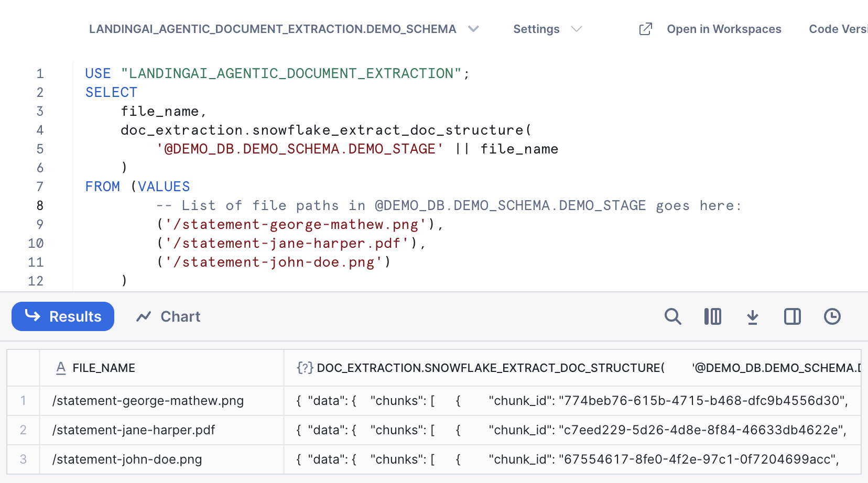Toggle the side panel icon in results toolbar
Image resolution: width=868 pixels, height=483 pixels.
click(x=793, y=316)
